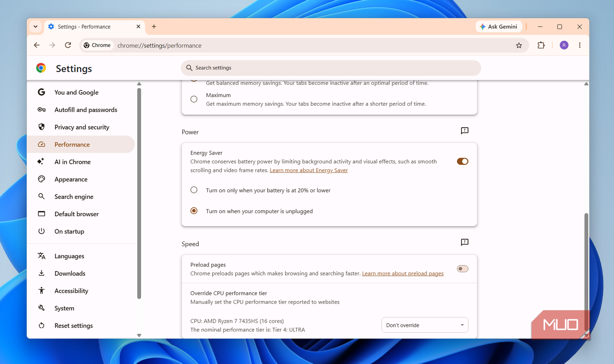Open On startup settings label
This screenshot has height=364, width=614.
tap(69, 232)
